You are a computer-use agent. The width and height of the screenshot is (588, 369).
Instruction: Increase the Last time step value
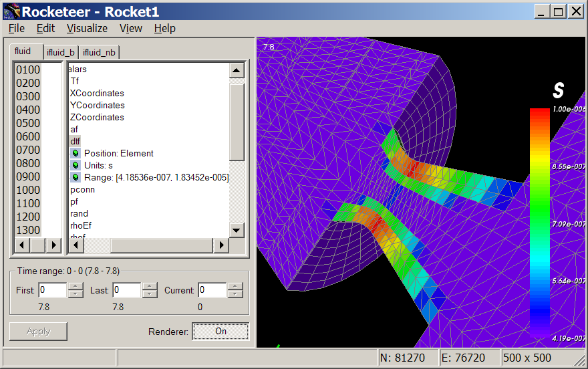click(150, 287)
